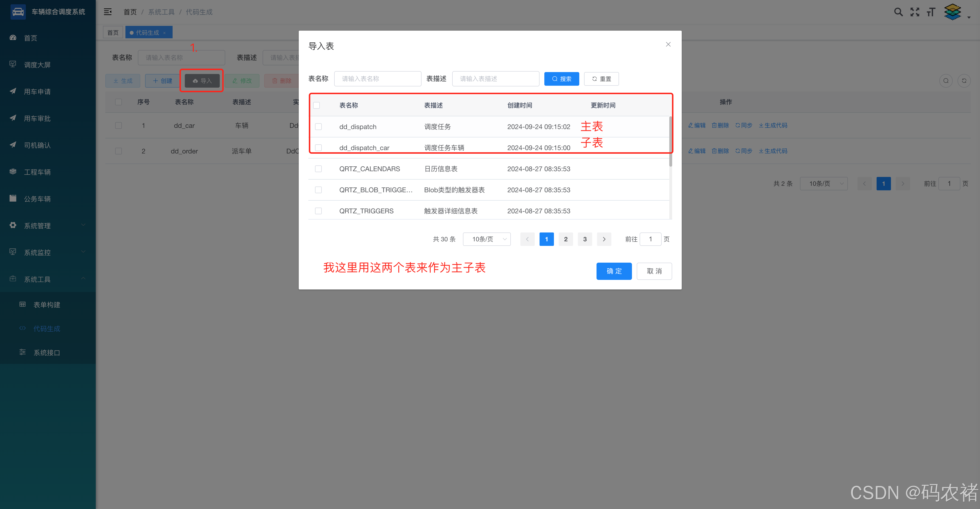Click the 表单构建 grid icon

tap(23, 304)
